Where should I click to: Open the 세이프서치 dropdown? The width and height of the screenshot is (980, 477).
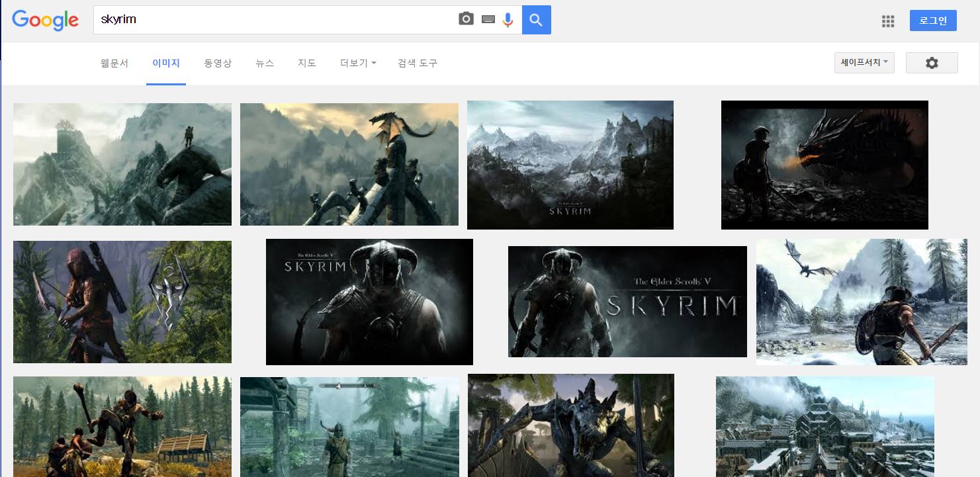864,63
